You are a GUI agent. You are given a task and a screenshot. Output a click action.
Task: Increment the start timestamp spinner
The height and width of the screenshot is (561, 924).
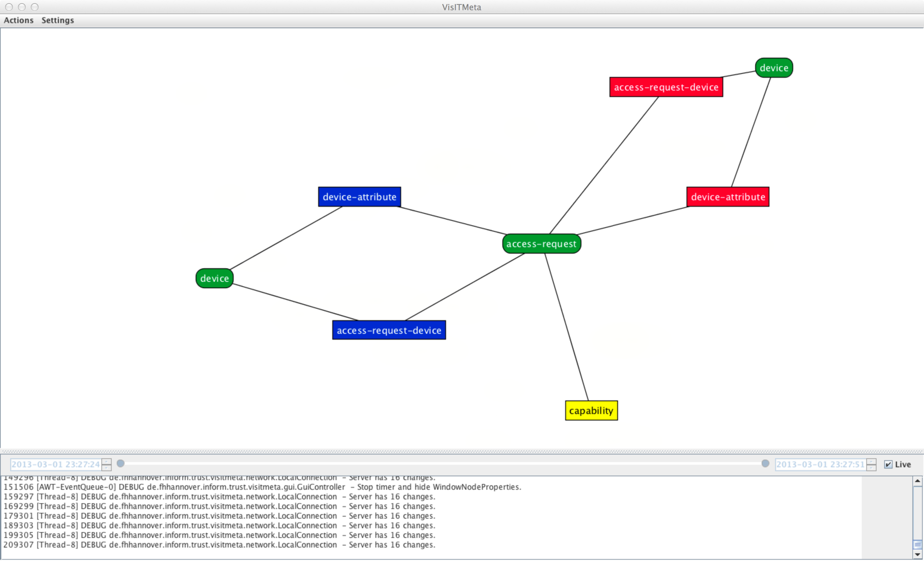107,462
